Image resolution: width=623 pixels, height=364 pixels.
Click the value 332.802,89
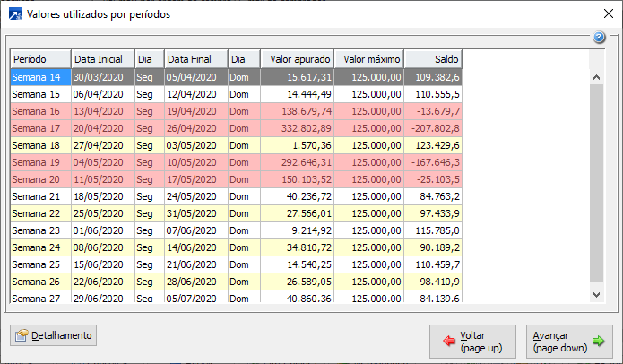pos(307,129)
